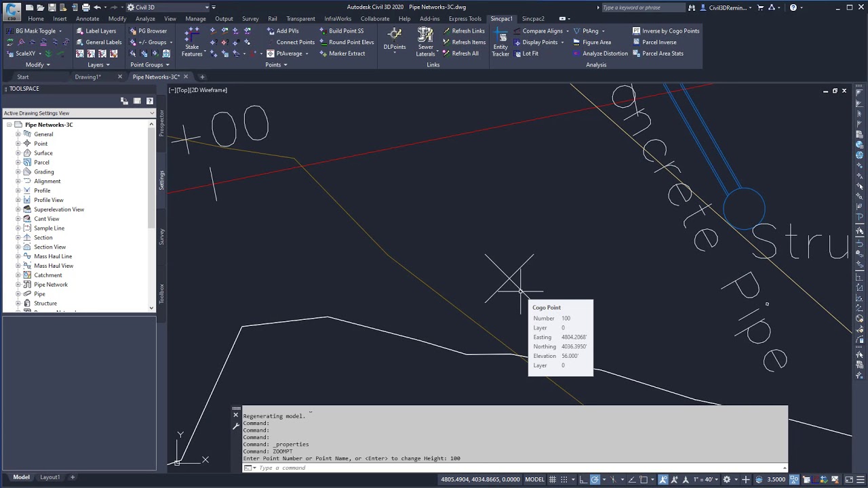Screen dimensions: 868x488
Task: Click the Connect Points button
Action: [290, 42]
